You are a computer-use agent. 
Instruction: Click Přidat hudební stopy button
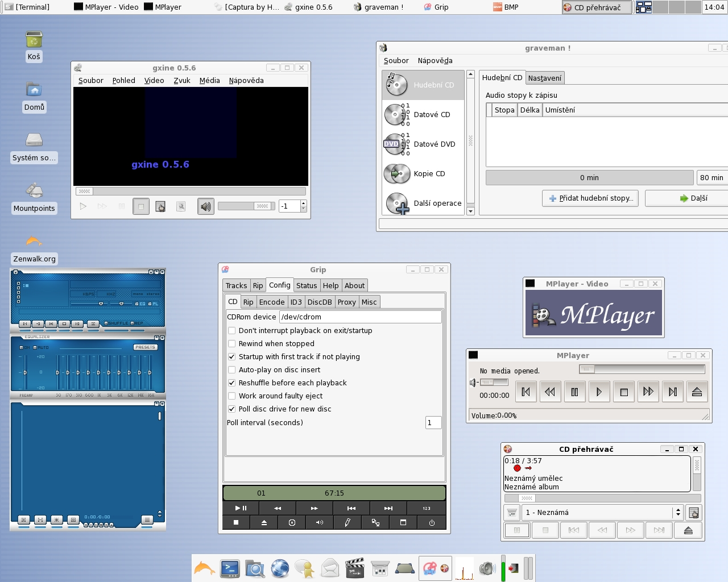click(x=590, y=198)
